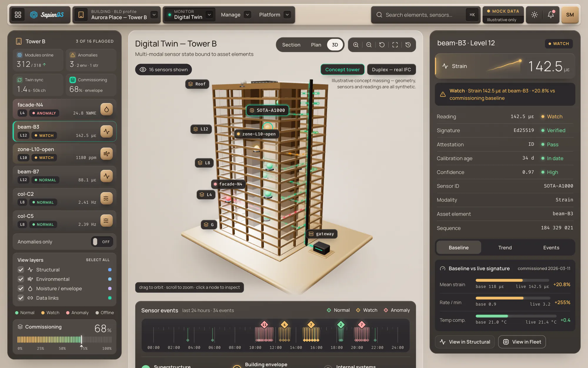Image resolution: width=588 pixels, height=368 pixels.
Task: Select the facade-N4 anomaly card
Action: (65, 109)
